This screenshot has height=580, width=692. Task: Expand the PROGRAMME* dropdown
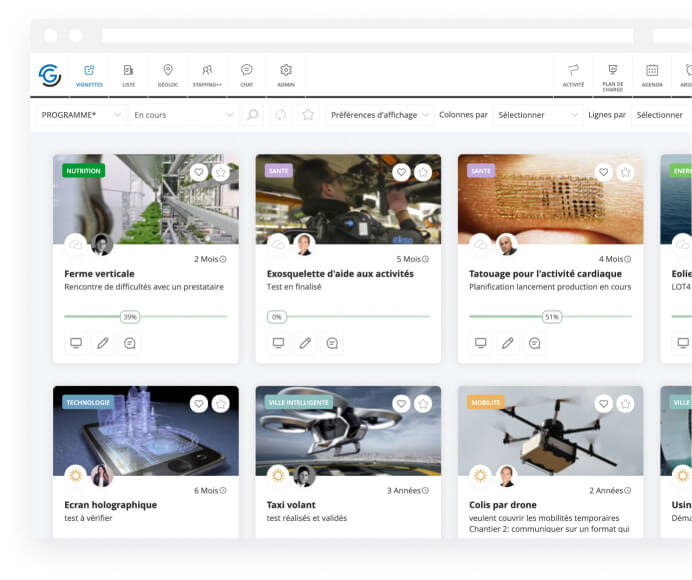pos(82,115)
